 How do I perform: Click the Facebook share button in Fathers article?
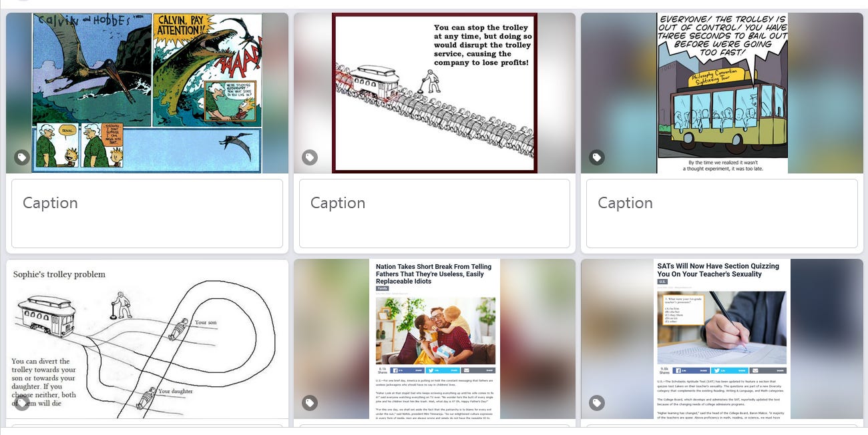click(407, 370)
